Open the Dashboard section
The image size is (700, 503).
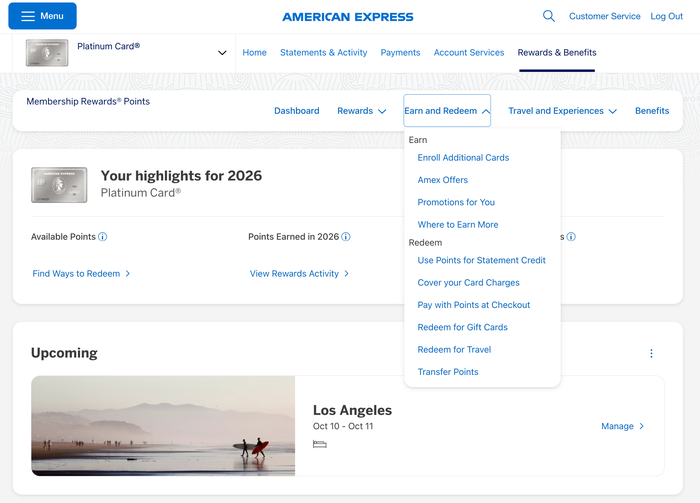click(297, 111)
